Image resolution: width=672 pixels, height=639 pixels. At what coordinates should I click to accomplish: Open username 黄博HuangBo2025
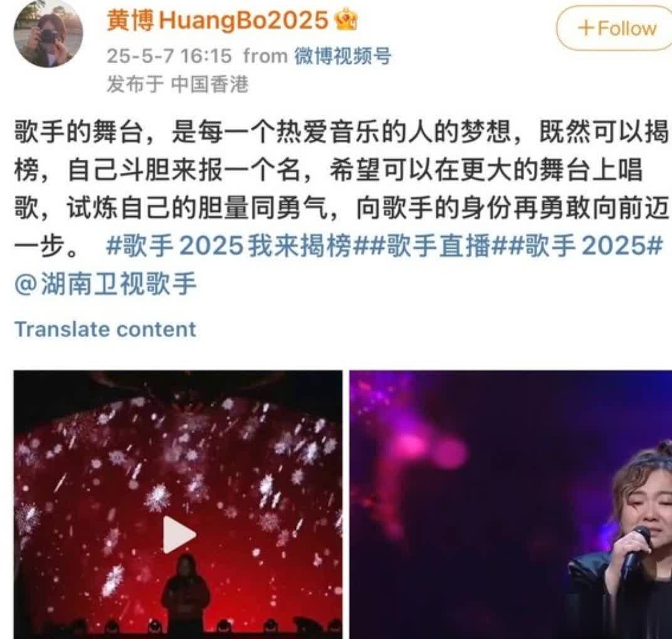217,21
